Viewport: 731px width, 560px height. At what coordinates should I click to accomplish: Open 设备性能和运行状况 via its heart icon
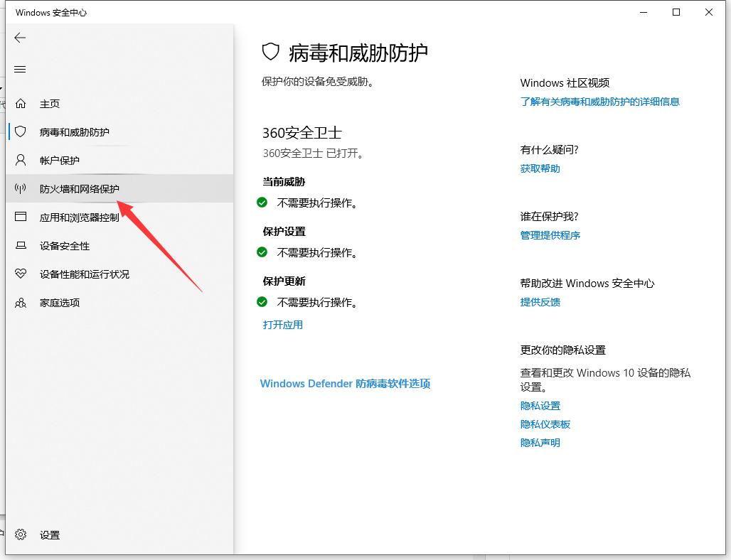click(x=21, y=274)
